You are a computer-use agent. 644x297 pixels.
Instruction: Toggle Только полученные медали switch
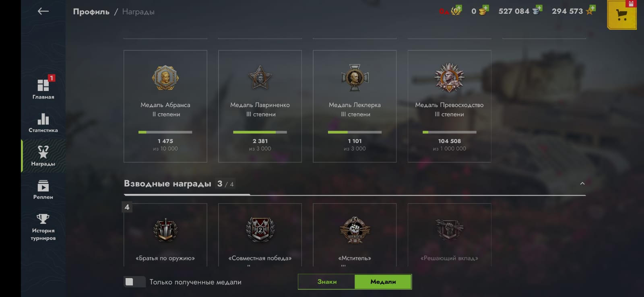pos(135,282)
